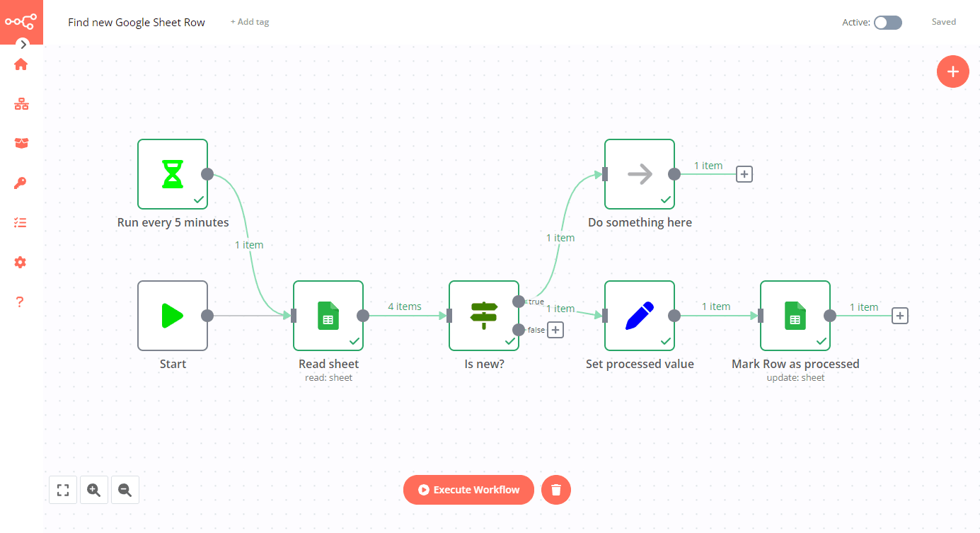
Task: Click the Execute Workflow button
Action: coord(468,490)
